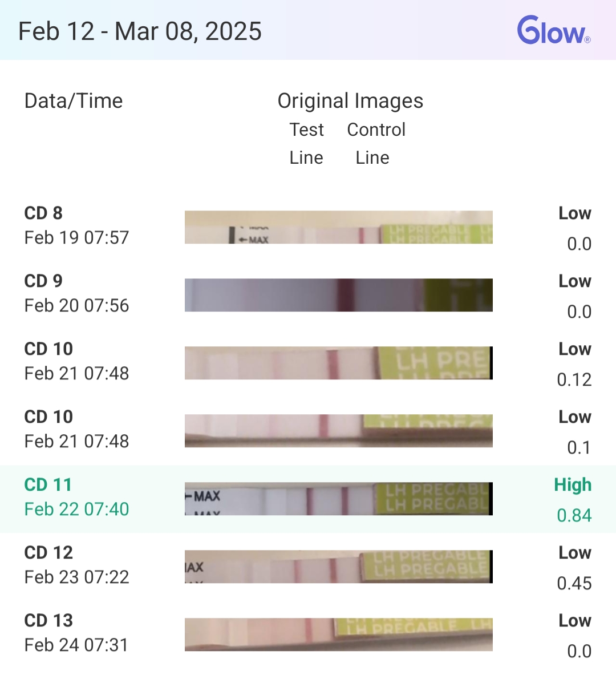Open the Feb 24 test strip image

point(338,634)
